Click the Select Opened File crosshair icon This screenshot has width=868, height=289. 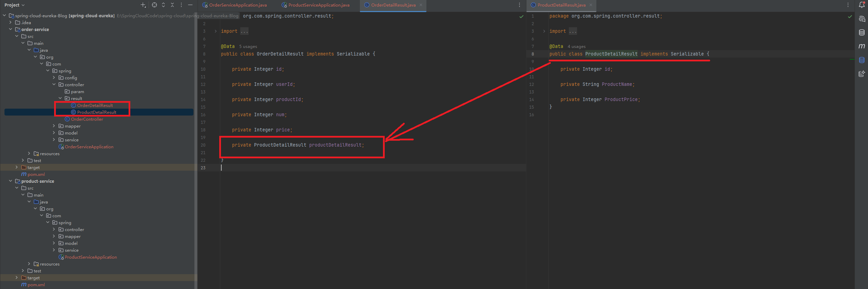154,5
